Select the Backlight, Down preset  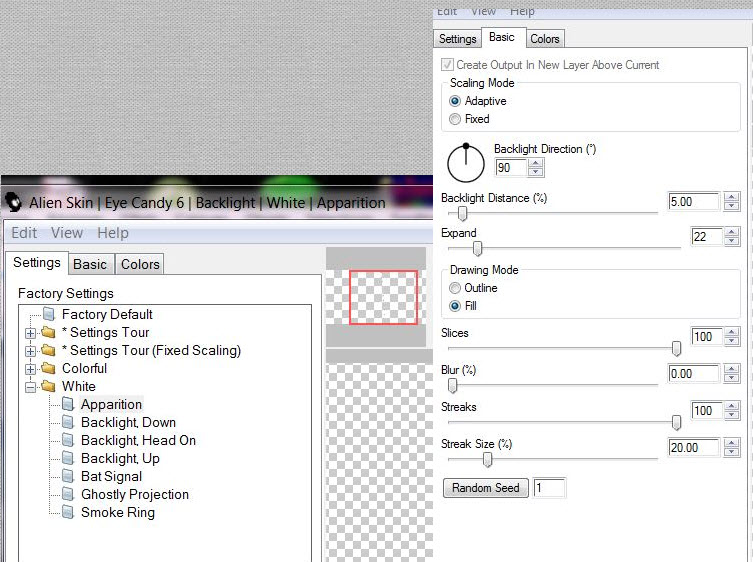point(128,422)
